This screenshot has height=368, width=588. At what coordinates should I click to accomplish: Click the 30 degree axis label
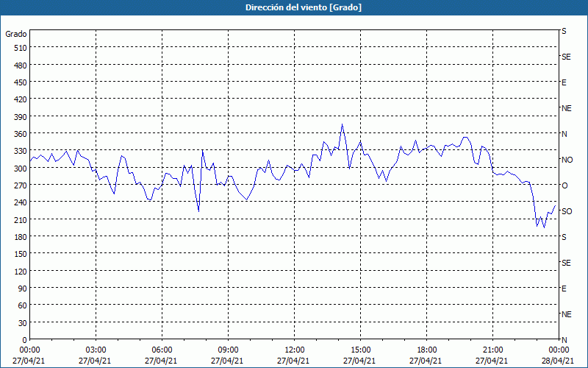pyautogui.click(x=23, y=323)
